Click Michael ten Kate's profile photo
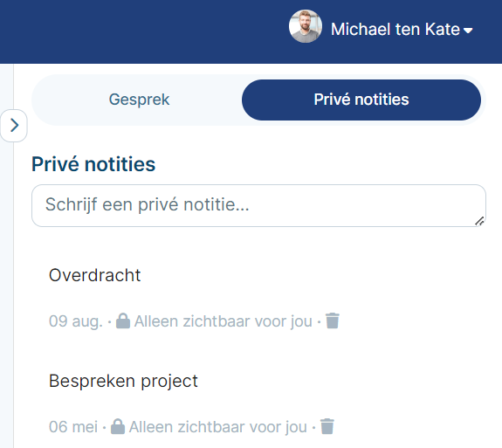Viewport: 502px width, 448px height. (305, 26)
